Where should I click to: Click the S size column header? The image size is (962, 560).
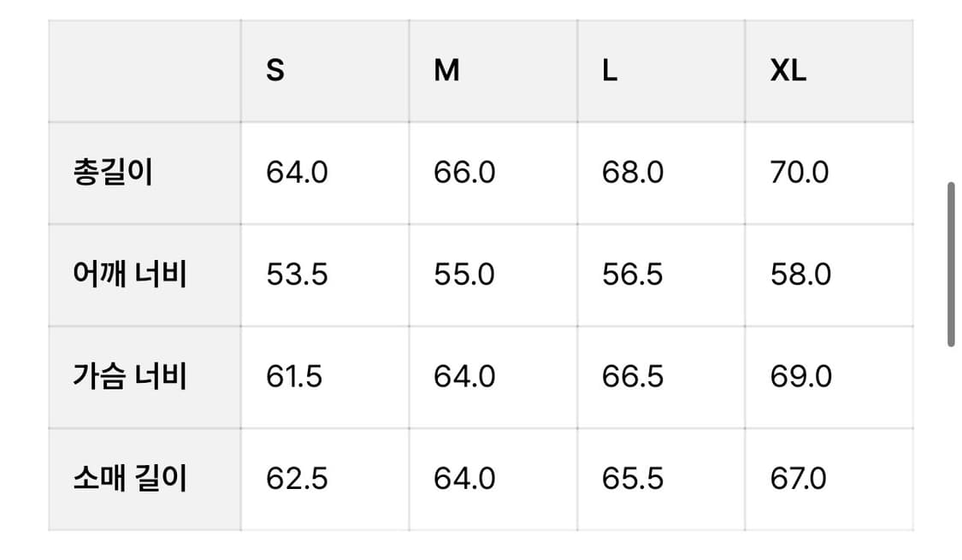[274, 71]
